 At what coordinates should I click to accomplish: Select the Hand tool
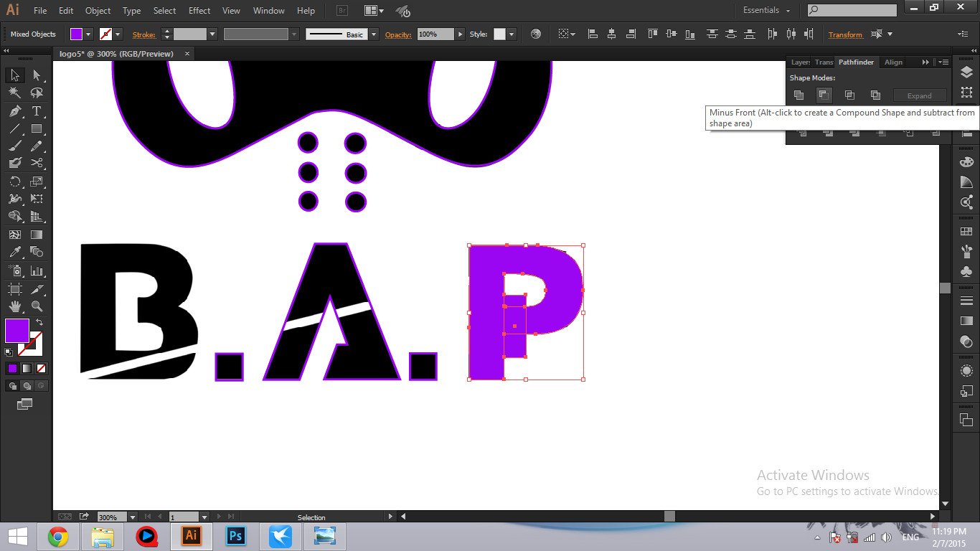15,307
